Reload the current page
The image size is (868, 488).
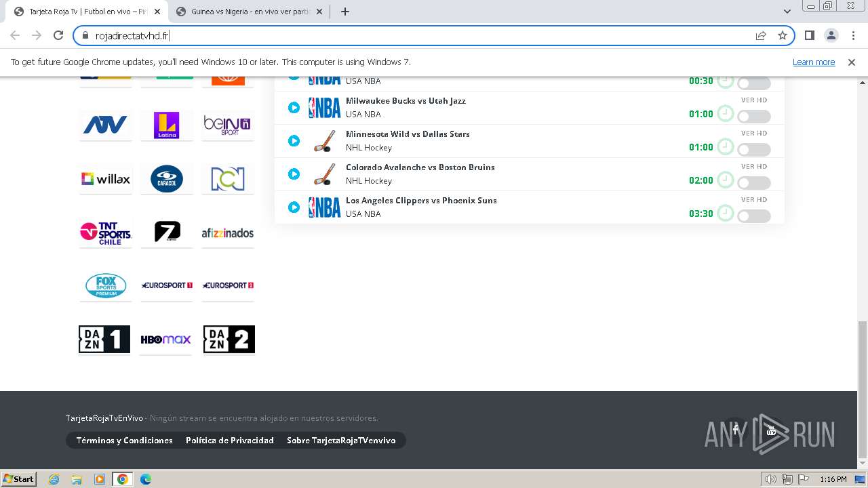(x=58, y=35)
